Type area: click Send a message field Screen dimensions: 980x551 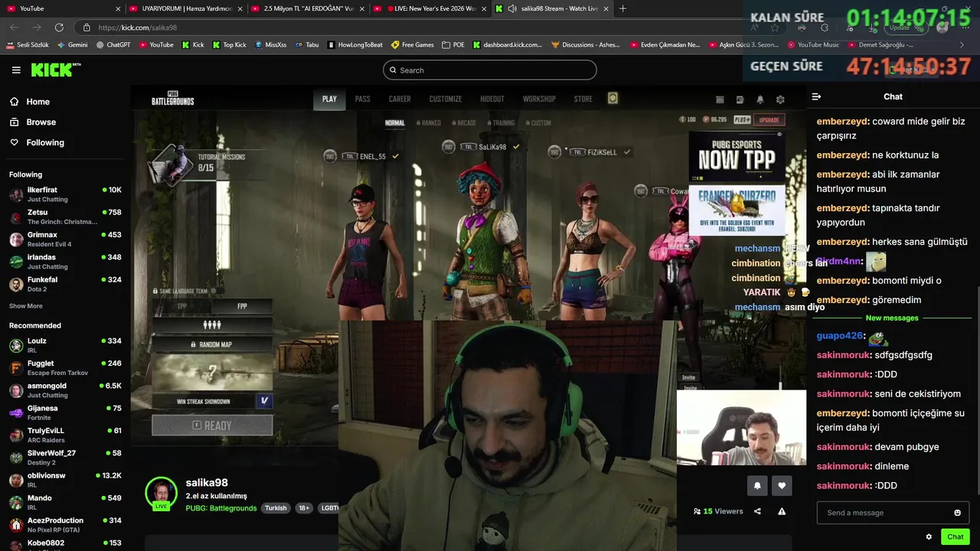point(884,513)
